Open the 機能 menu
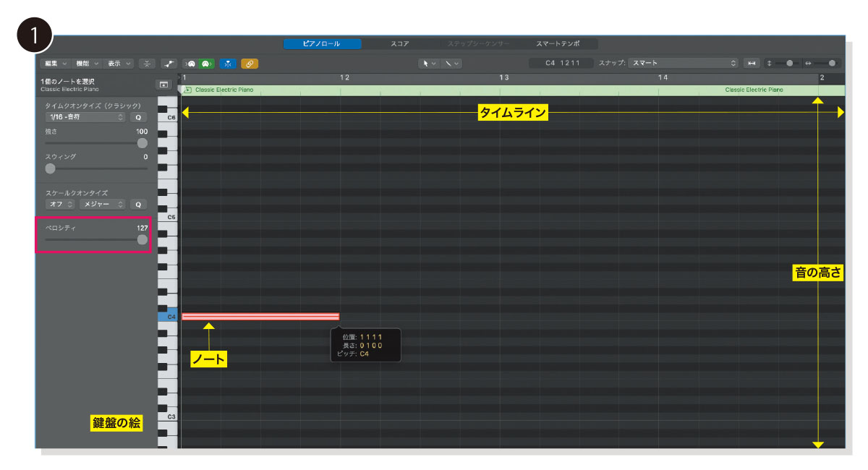Viewport: 868px width, 470px height. (87, 64)
